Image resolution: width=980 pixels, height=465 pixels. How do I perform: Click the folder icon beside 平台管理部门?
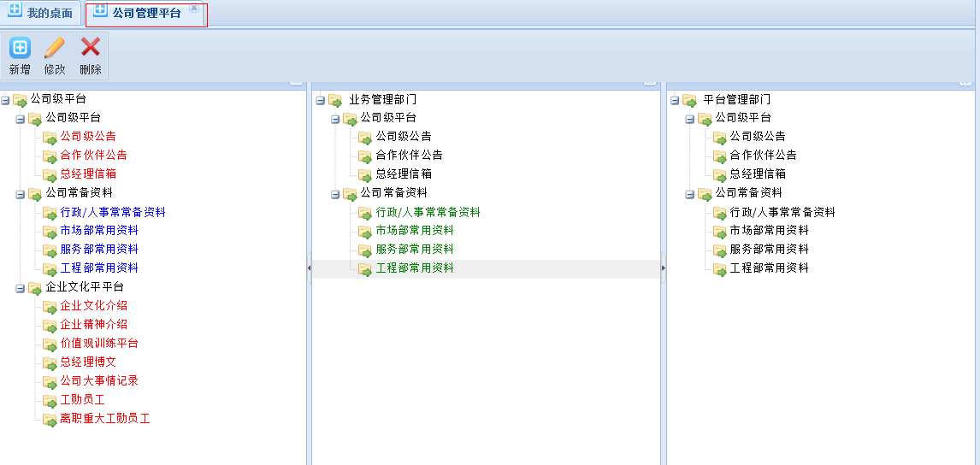click(689, 101)
